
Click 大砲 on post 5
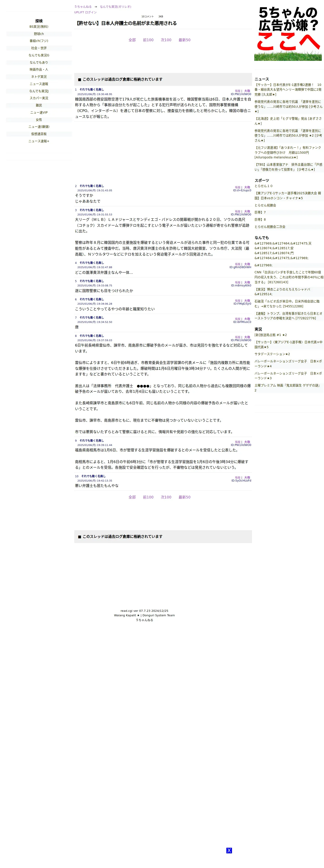point(247,282)
